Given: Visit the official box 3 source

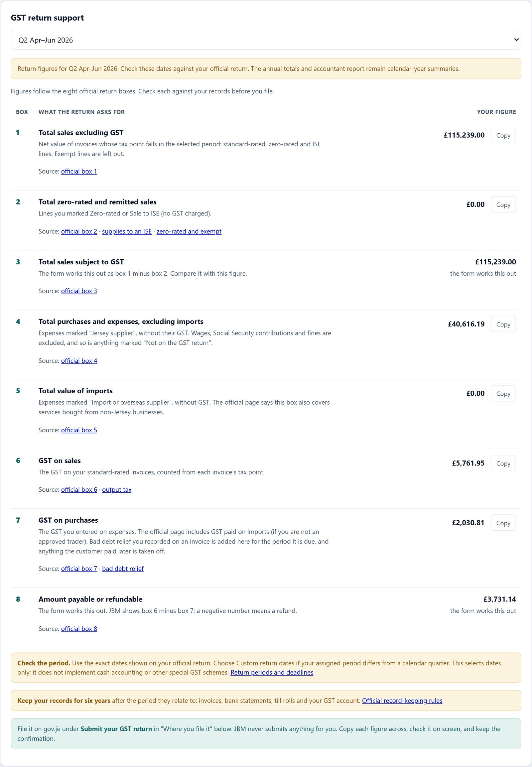Looking at the screenshot, I should [79, 291].
